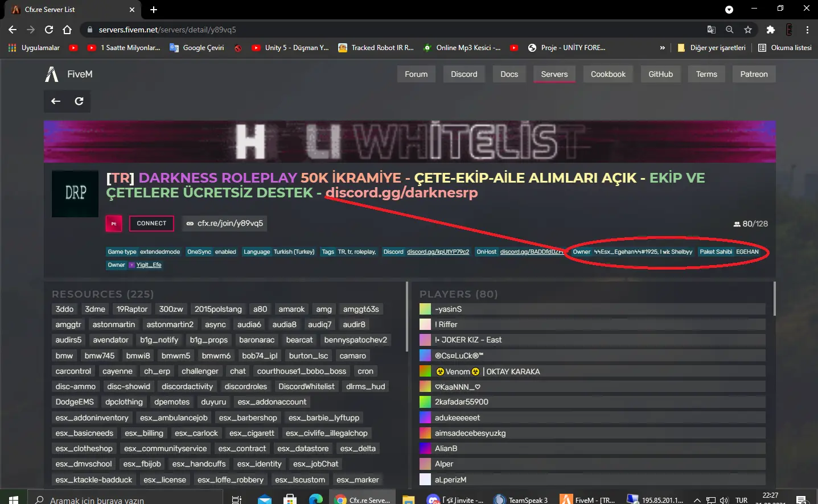Click the browser back arrow
This screenshot has width=818, height=504.
[13, 30]
